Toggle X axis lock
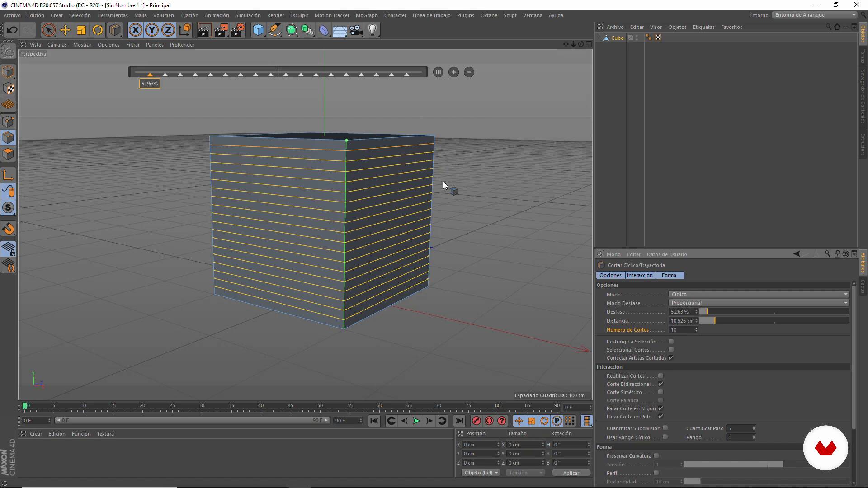Image resolution: width=868 pixels, height=488 pixels. coord(135,30)
